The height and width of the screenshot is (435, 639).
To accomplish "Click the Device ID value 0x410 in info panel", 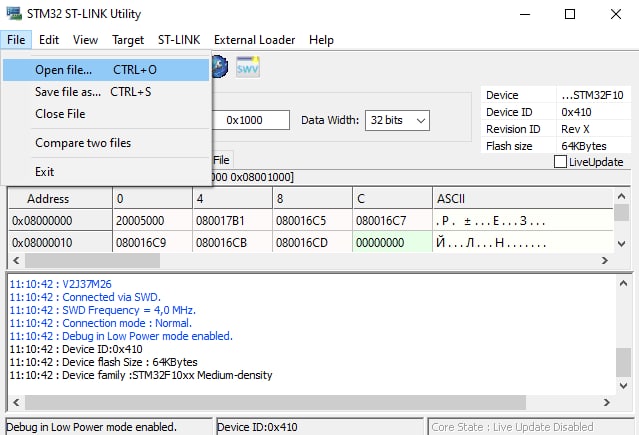I will point(576,112).
